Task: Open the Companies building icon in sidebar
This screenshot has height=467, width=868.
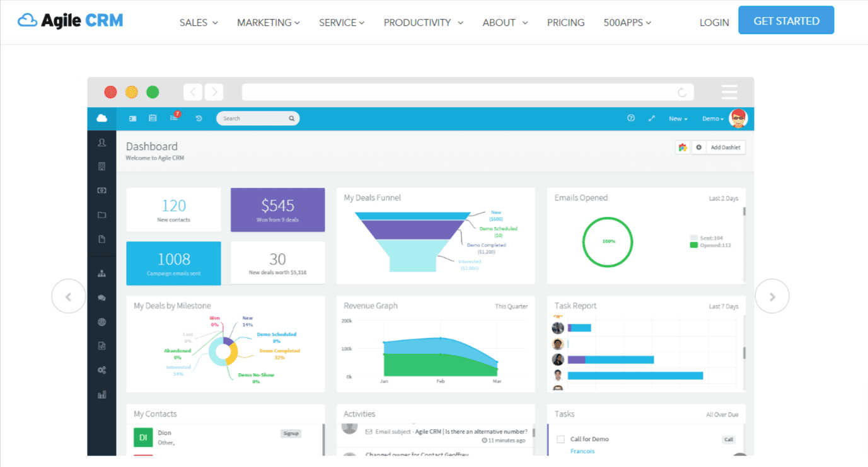Action: (101, 166)
